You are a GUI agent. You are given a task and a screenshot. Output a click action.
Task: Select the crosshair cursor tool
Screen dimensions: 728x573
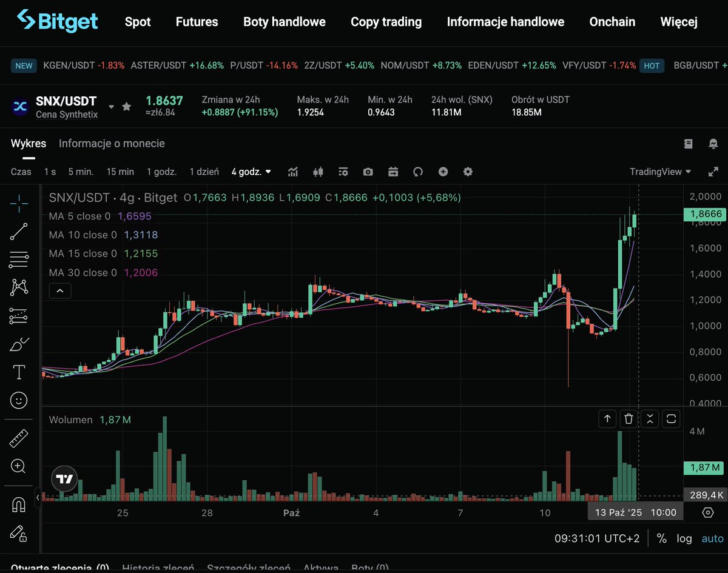click(x=19, y=204)
